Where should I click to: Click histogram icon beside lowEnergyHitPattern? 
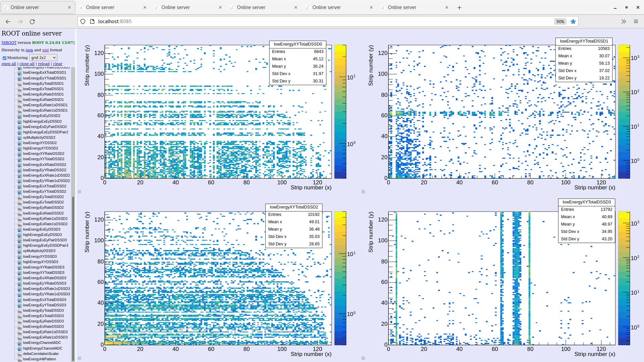point(20,359)
